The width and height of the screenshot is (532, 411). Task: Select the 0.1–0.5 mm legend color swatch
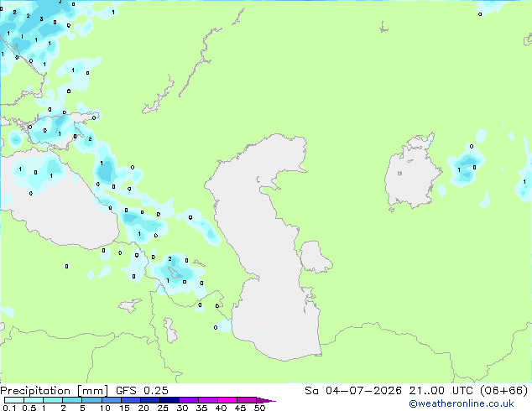pyautogui.click(x=14, y=400)
